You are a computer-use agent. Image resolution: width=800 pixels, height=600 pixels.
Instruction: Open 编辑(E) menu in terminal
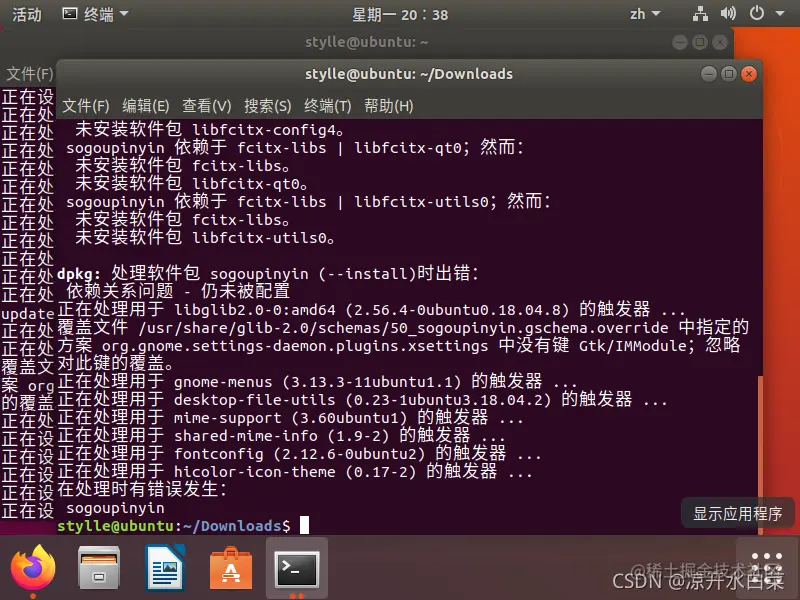click(146, 106)
